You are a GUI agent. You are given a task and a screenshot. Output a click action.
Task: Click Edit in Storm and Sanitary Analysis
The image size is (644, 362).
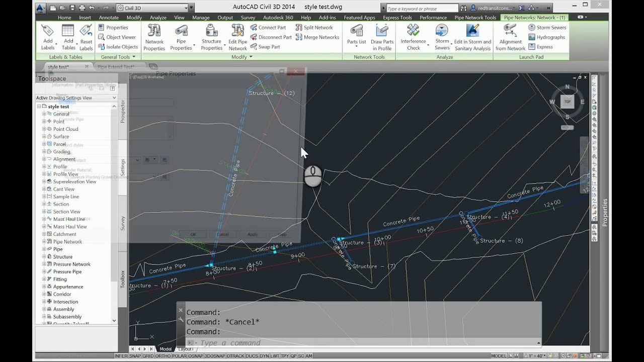[472, 37]
